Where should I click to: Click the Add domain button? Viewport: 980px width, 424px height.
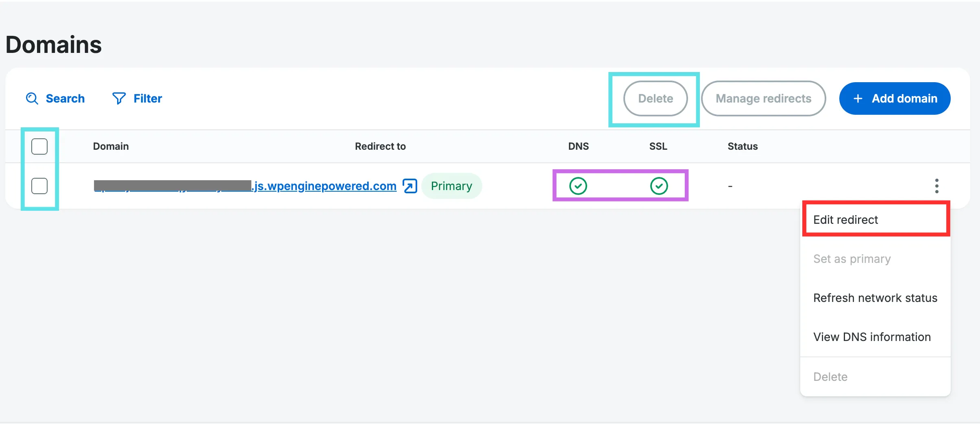pyautogui.click(x=894, y=98)
